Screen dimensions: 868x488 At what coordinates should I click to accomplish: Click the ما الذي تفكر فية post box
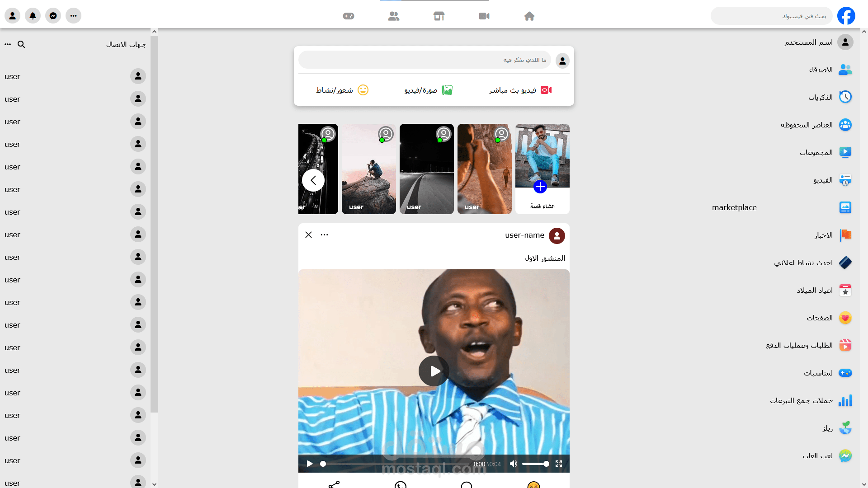pos(425,60)
